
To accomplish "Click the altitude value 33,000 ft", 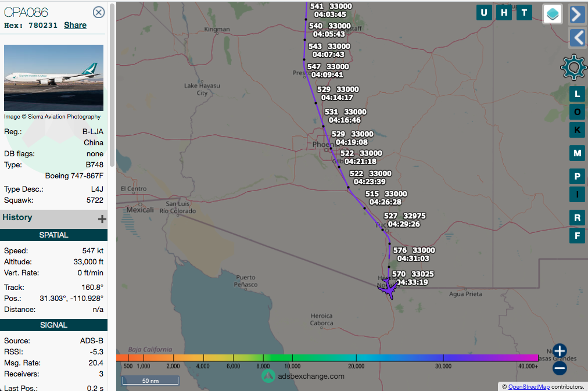I will point(88,261).
